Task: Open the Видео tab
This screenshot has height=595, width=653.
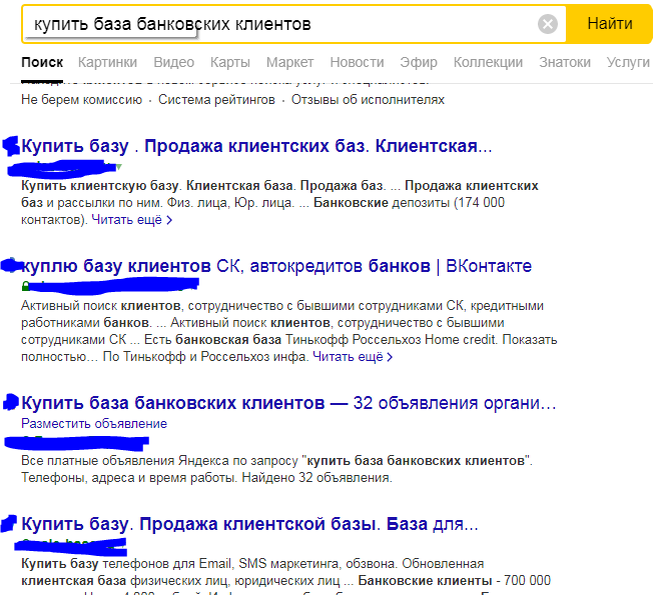Action: point(174,62)
